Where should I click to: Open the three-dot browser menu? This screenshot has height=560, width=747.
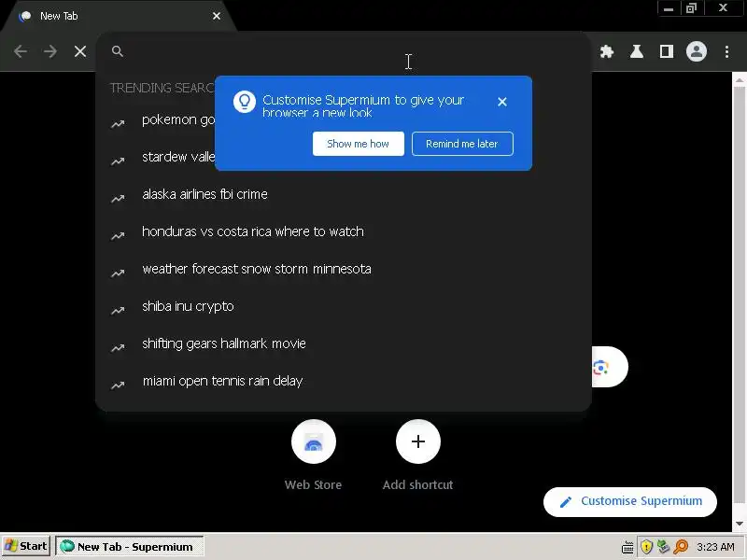click(x=727, y=51)
